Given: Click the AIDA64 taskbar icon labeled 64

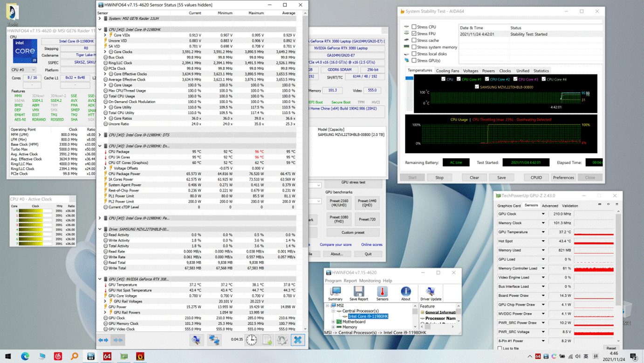Looking at the screenshot, I should (x=107, y=356).
